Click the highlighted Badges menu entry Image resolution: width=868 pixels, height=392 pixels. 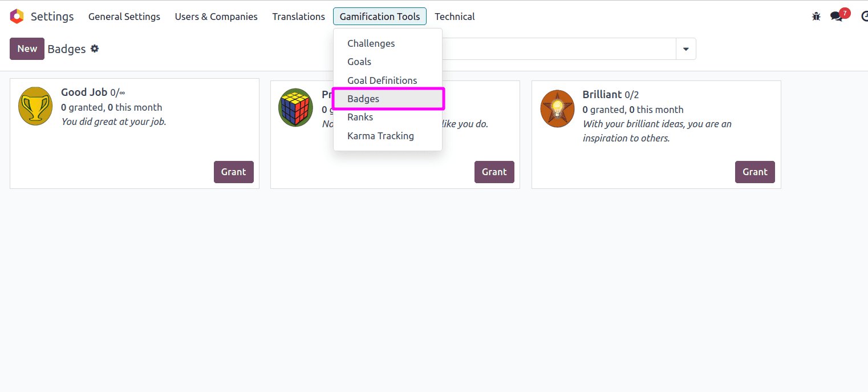(x=363, y=99)
